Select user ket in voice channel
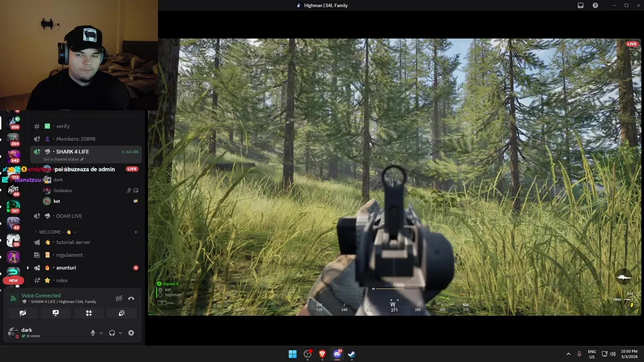 (x=91, y=201)
